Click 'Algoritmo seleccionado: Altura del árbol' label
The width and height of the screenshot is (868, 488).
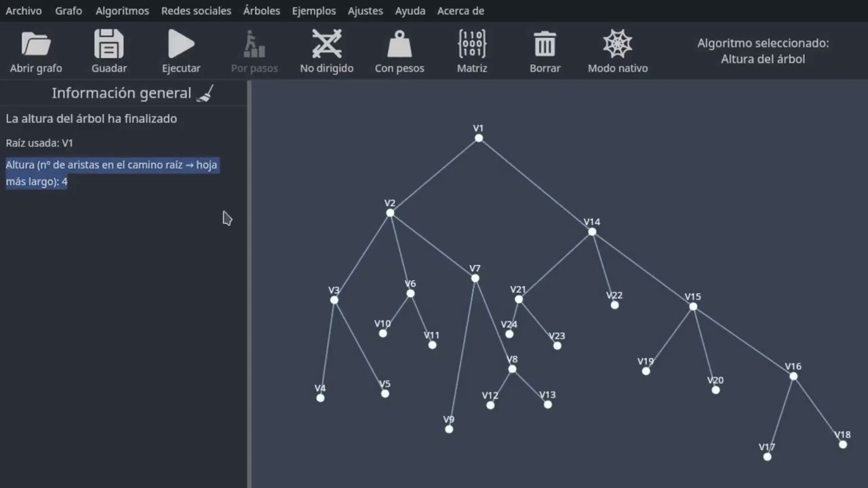(763, 51)
